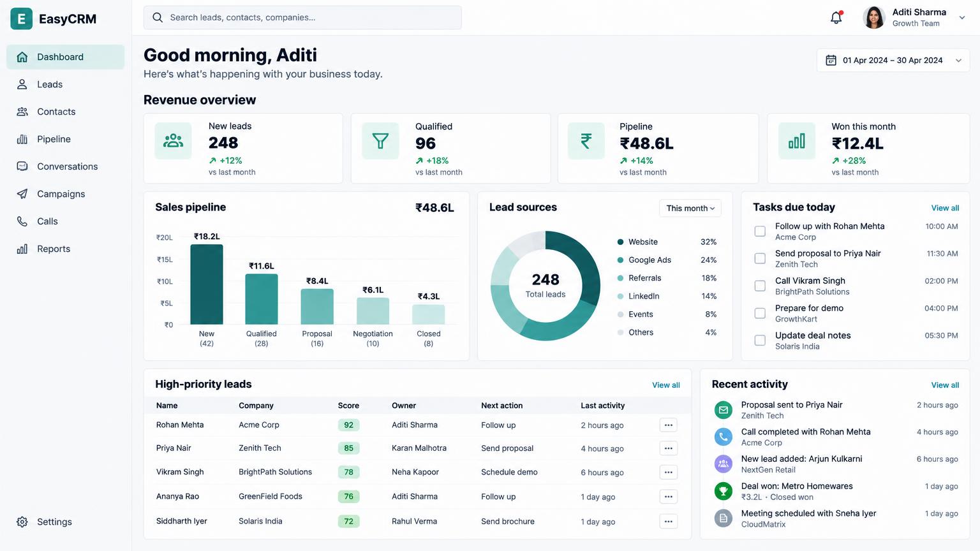980x551 pixels.
Task: Click the Deal won trophy icon
Action: tap(723, 491)
